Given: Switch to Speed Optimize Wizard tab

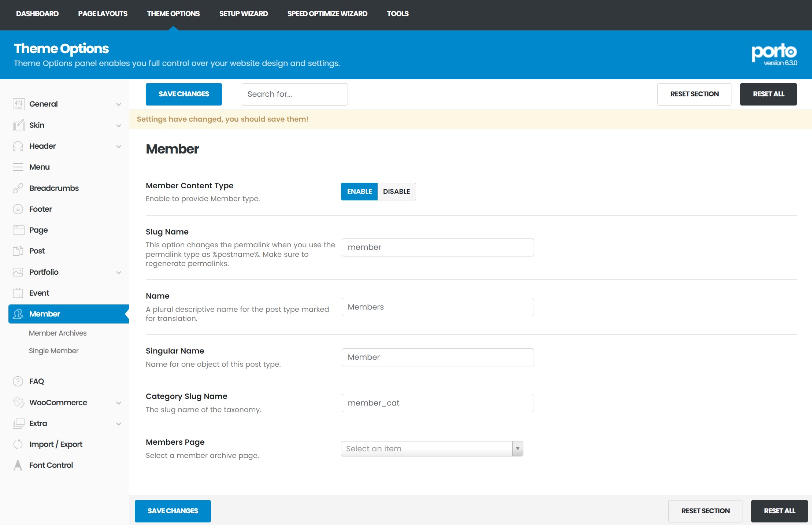Looking at the screenshot, I should 327,14.
